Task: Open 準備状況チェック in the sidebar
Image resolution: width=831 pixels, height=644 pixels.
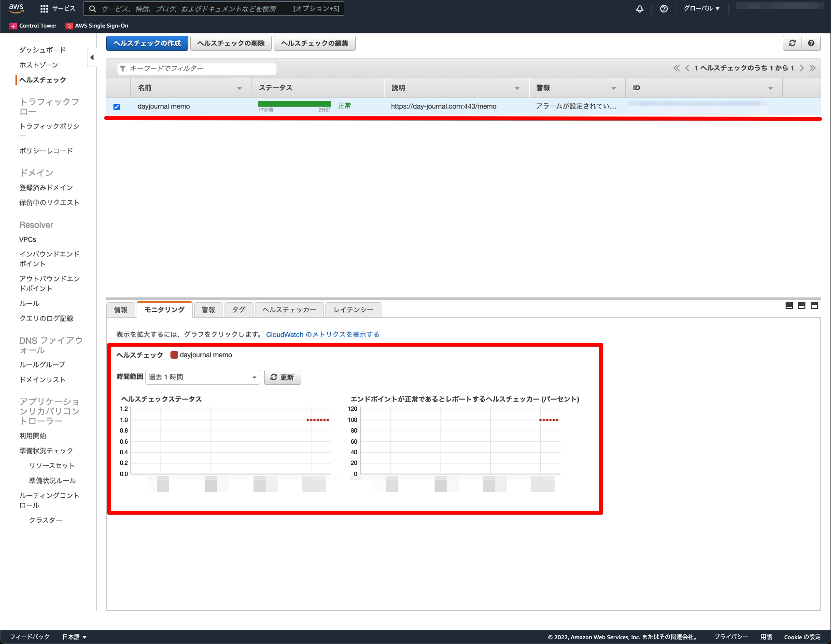Action: [x=46, y=450]
